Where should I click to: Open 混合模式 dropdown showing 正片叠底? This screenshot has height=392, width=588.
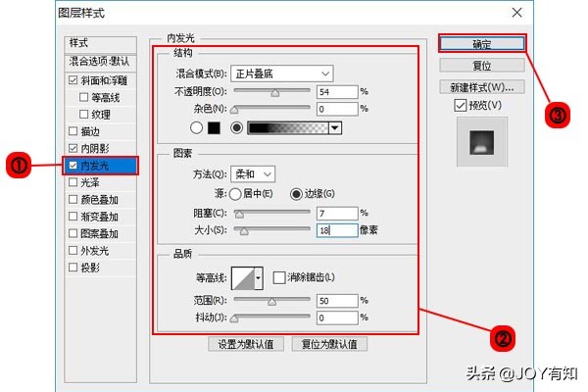(282, 73)
